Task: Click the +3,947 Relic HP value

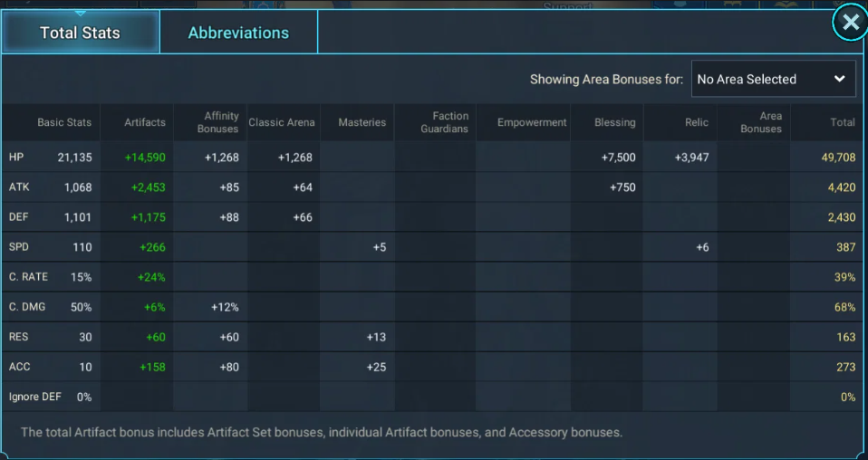Action: 691,158
